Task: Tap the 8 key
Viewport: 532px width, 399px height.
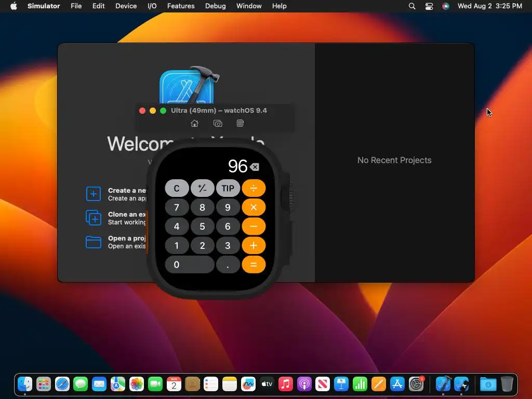Action: (203, 207)
